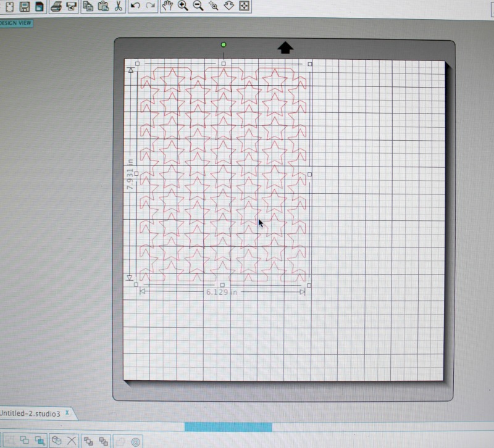Image resolution: width=494 pixels, height=448 pixels.
Task: Click the top-right selection handle of the star pattern
Action: (x=309, y=64)
